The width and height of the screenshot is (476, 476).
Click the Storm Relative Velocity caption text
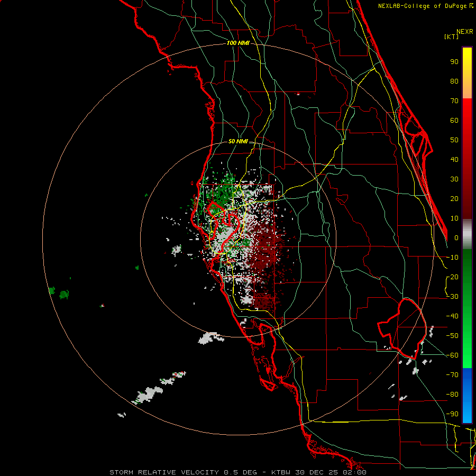pos(237,472)
